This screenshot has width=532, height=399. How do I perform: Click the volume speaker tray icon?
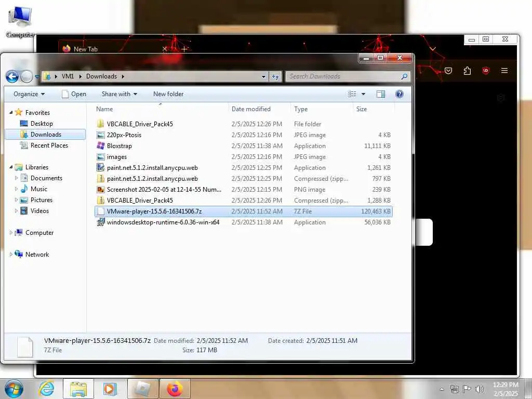(x=479, y=389)
